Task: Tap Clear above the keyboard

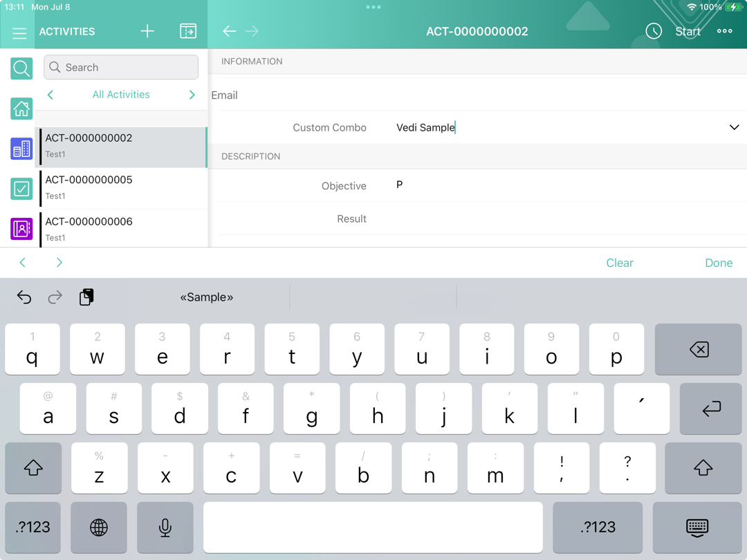Action: (x=619, y=263)
